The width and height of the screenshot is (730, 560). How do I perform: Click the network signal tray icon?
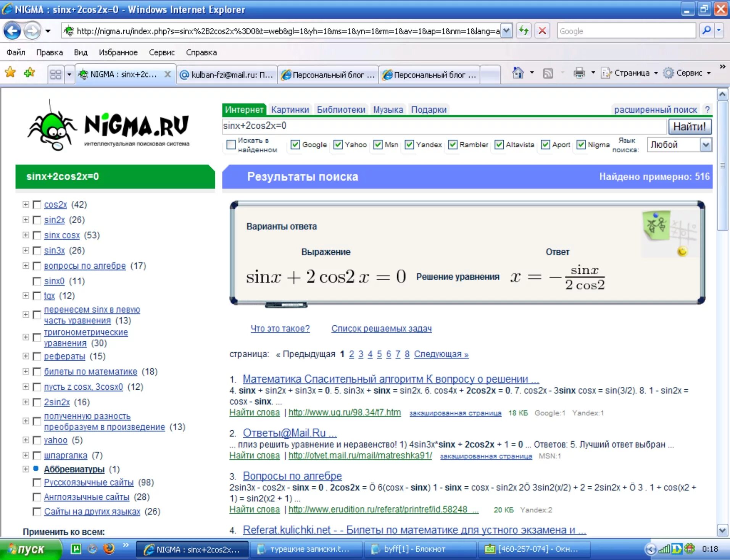tap(664, 549)
